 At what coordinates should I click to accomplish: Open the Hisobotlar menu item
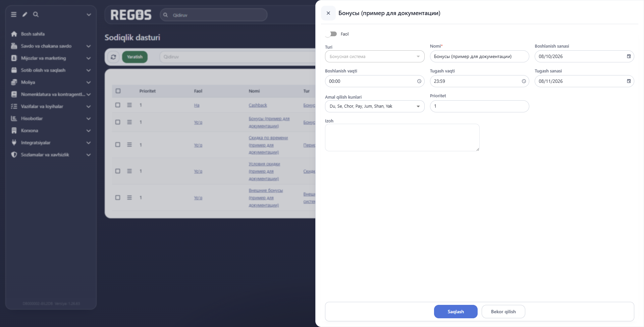point(51,118)
